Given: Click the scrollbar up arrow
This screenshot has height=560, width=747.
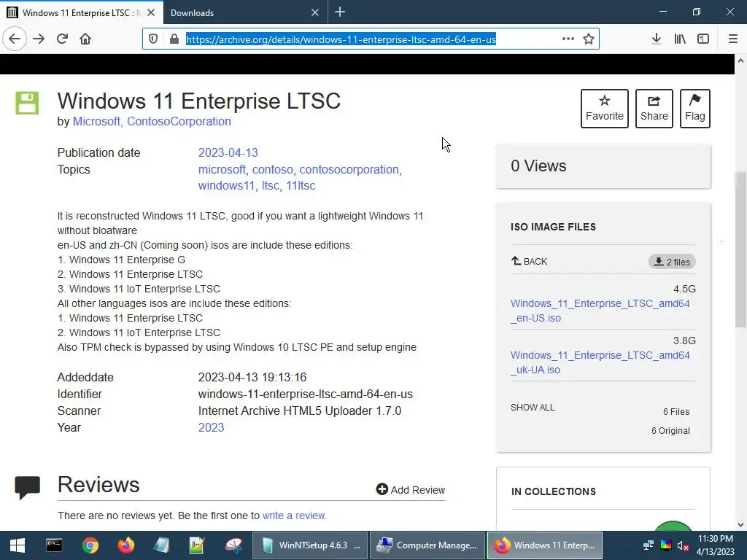Looking at the screenshot, I should pyautogui.click(x=740, y=61).
